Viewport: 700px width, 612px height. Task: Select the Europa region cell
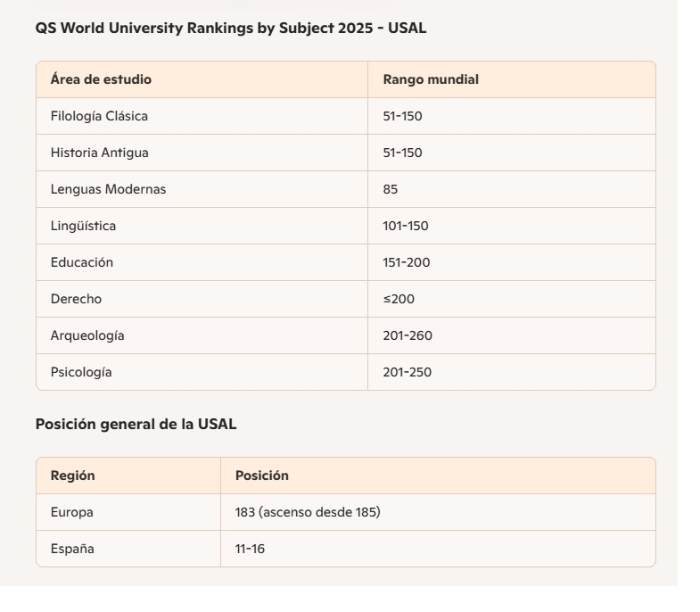coord(71,512)
